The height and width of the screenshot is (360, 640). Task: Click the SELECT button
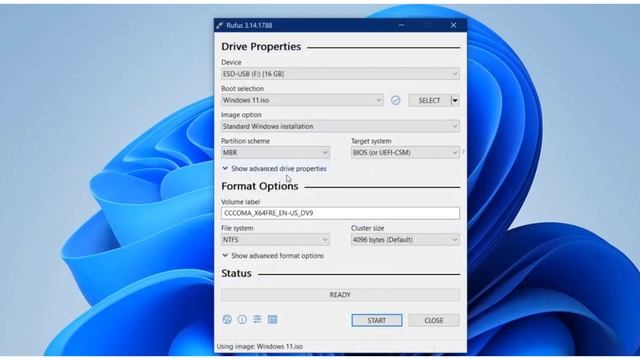(x=429, y=100)
